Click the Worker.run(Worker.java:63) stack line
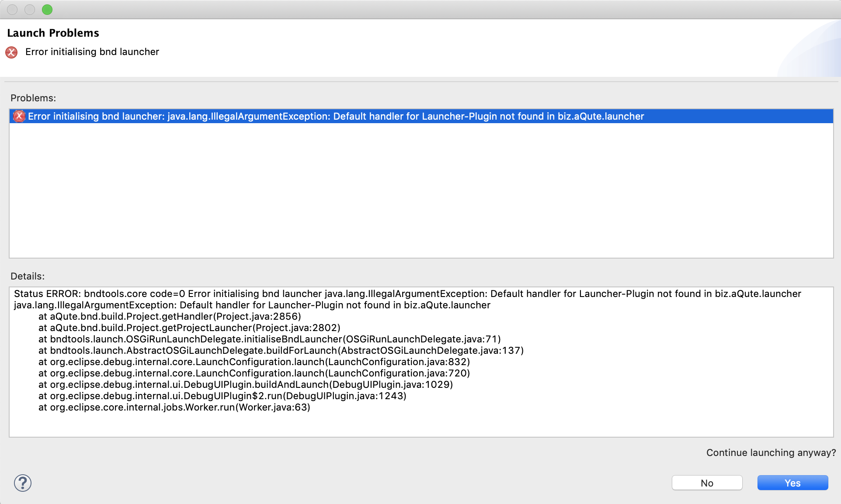This screenshot has height=504, width=841. (x=174, y=407)
